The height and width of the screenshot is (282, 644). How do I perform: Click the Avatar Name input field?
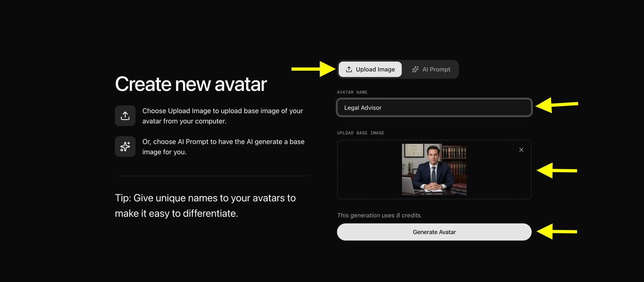pos(434,107)
